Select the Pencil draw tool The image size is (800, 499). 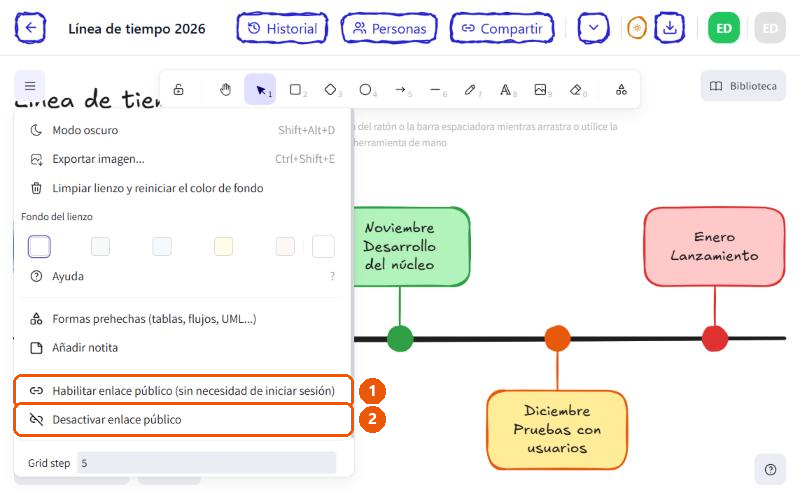(x=470, y=90)
